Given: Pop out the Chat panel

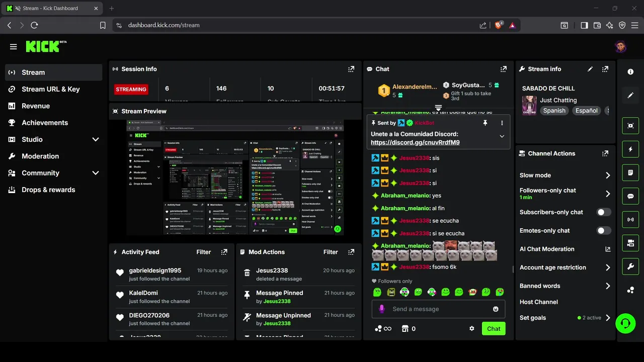Looking at the screenshot, I should [x=503, y=69].
